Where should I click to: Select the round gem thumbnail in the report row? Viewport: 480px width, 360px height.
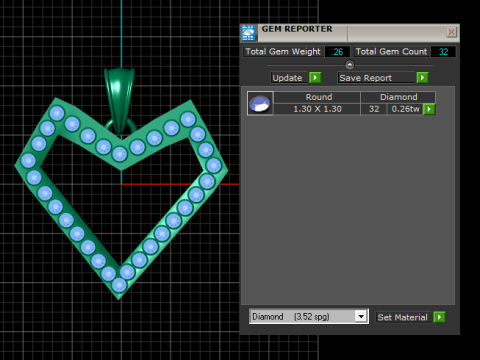[260, 103]
